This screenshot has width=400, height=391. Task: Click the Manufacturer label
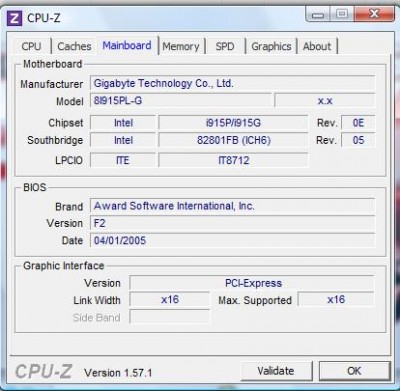(x=52, y=84)
